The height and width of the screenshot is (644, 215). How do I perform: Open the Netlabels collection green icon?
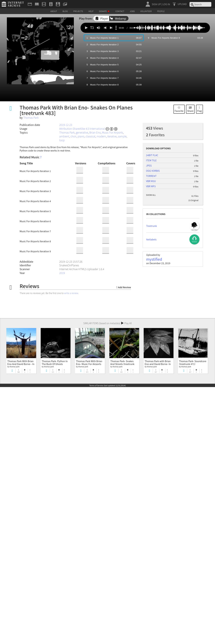click(194, 240)
